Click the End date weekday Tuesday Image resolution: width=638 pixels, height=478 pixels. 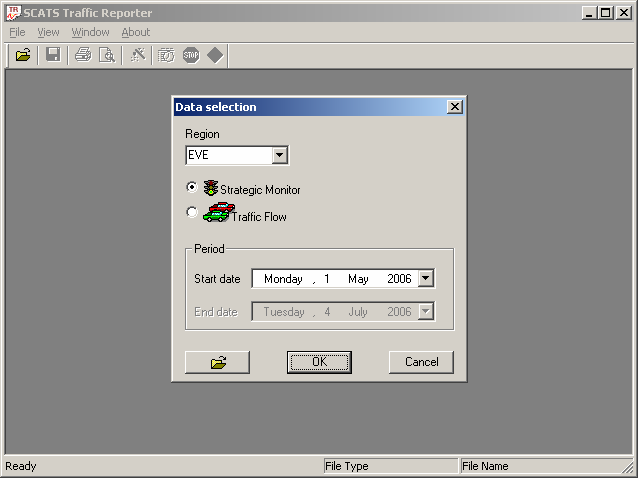coord(284,312)
